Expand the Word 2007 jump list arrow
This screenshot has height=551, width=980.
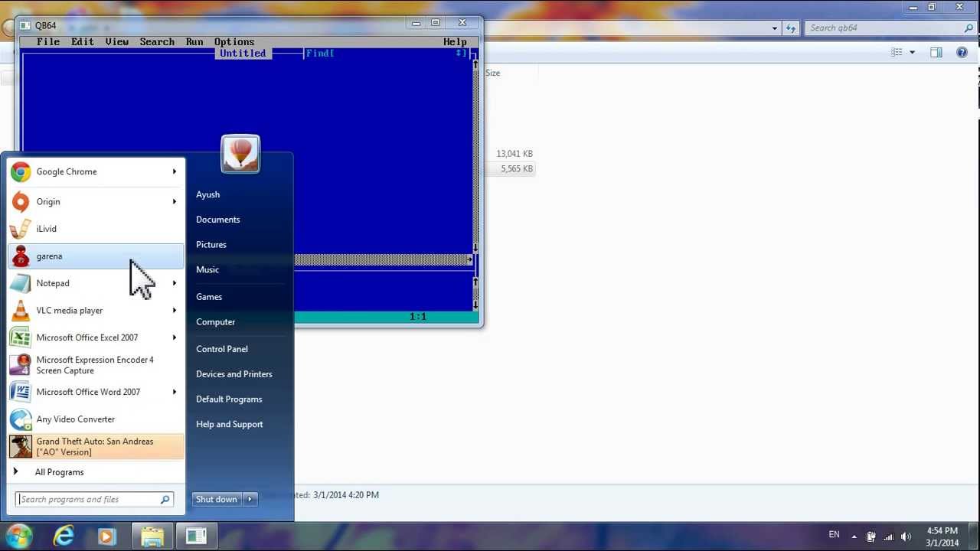click(175, 392)
